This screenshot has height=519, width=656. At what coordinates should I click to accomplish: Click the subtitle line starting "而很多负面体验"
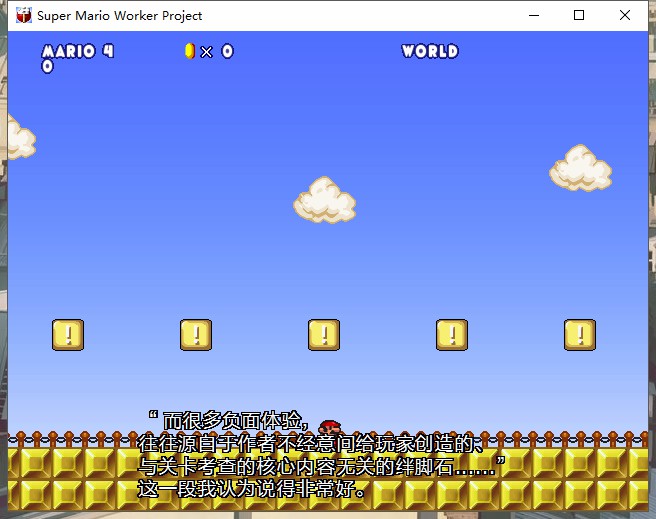(x=229, y=421)
